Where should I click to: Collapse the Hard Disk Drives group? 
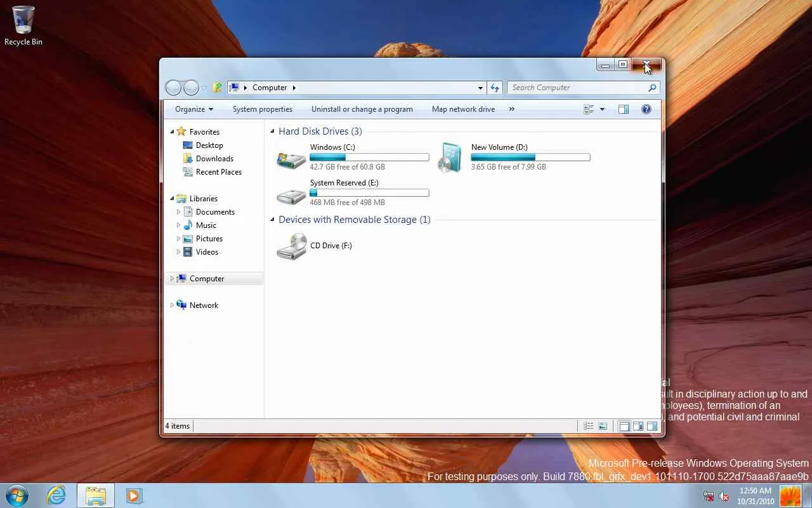point(272,131)
